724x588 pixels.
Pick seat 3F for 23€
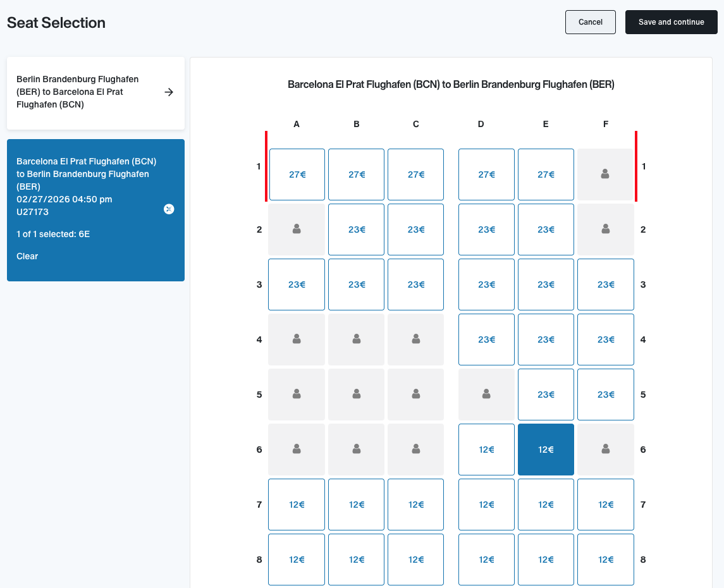(x=605, y=285)
